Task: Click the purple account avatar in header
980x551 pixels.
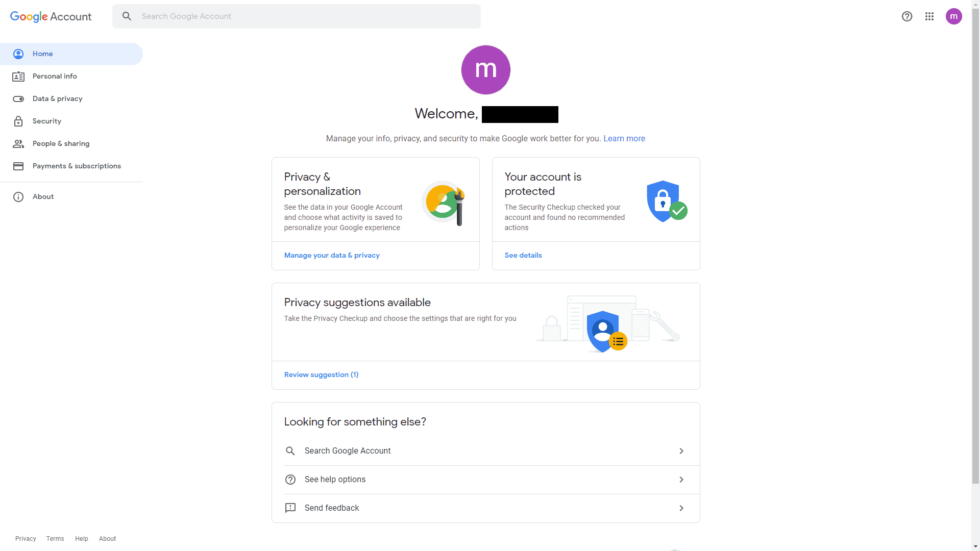Action: click(954, 16)
